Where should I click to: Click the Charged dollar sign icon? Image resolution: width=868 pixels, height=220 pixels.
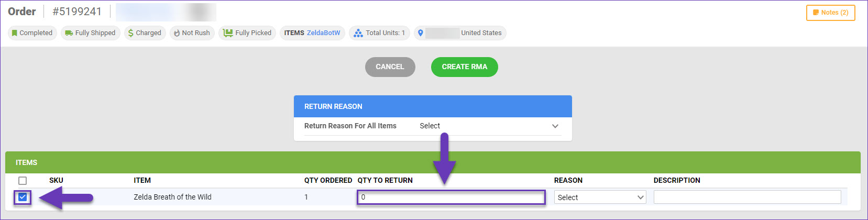(x=131, y=33)
